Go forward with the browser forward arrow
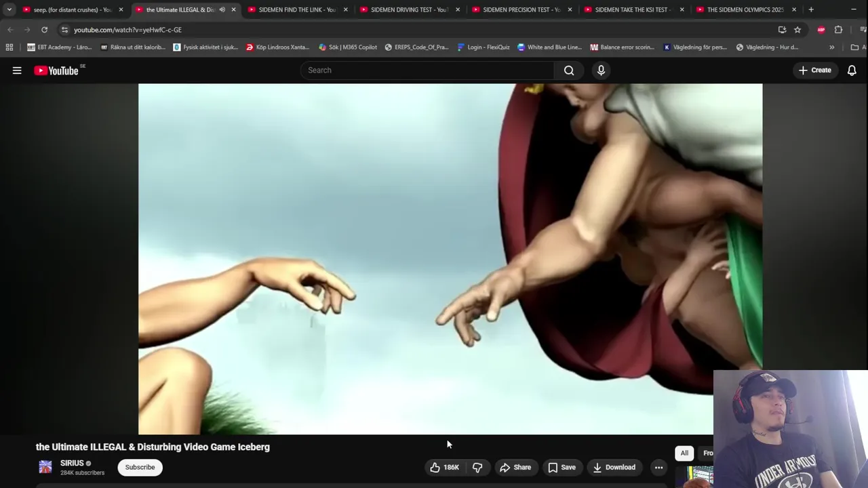The image size is (868, 488). [27, 30]
